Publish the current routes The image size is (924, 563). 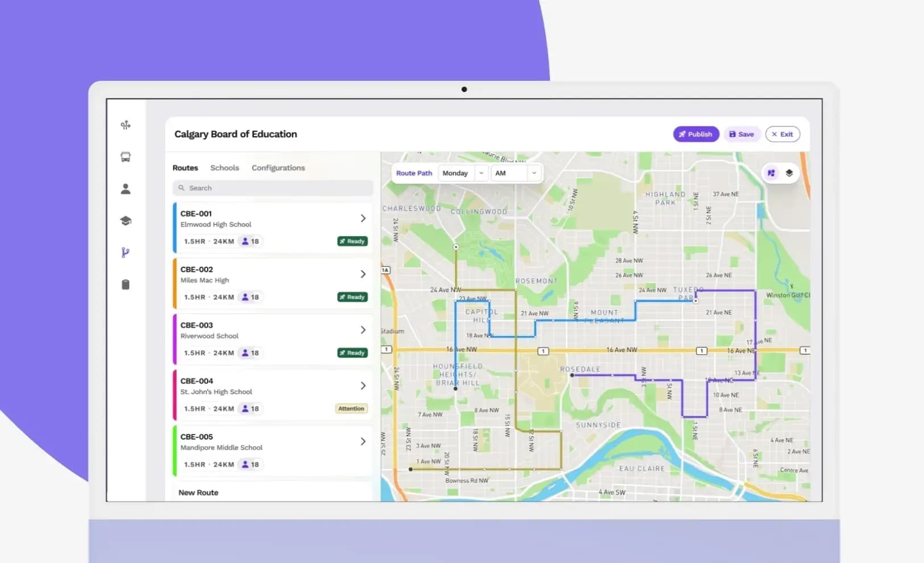(695, 134)
